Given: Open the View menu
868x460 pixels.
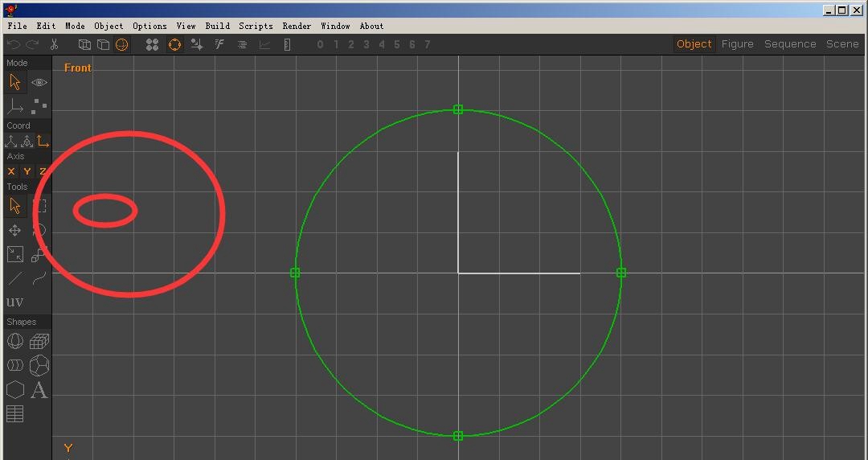Looking at the screenshot, I should [x=186, y=26].
